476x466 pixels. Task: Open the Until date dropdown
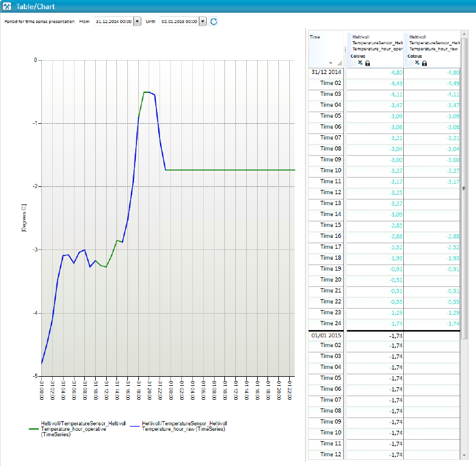coord(203,21)
